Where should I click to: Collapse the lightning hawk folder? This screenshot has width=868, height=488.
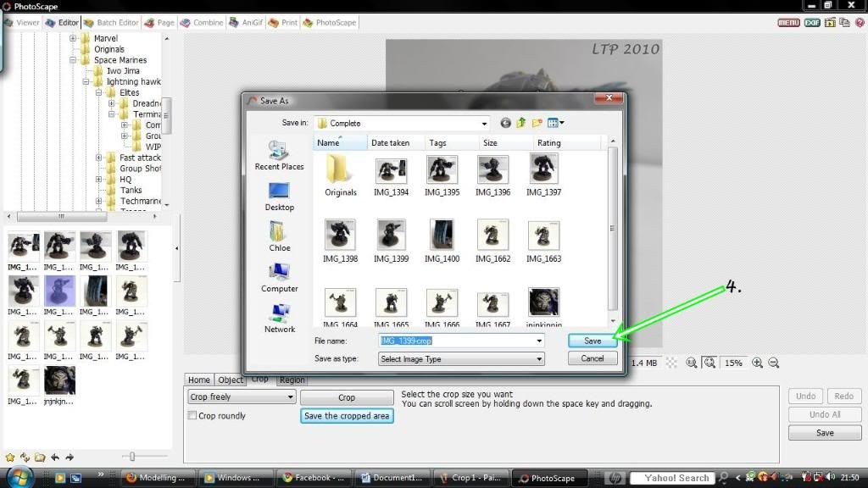coord(86,81)
